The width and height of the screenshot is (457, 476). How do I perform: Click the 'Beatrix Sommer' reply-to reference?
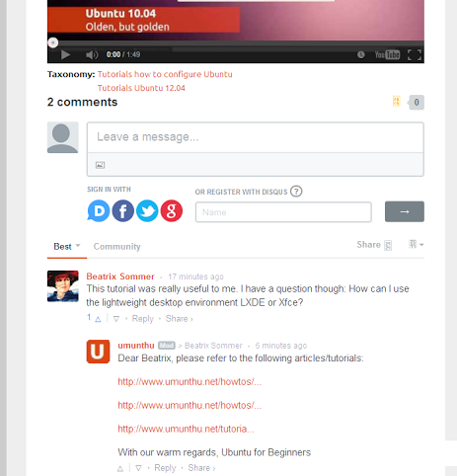[x=213, y=346]
